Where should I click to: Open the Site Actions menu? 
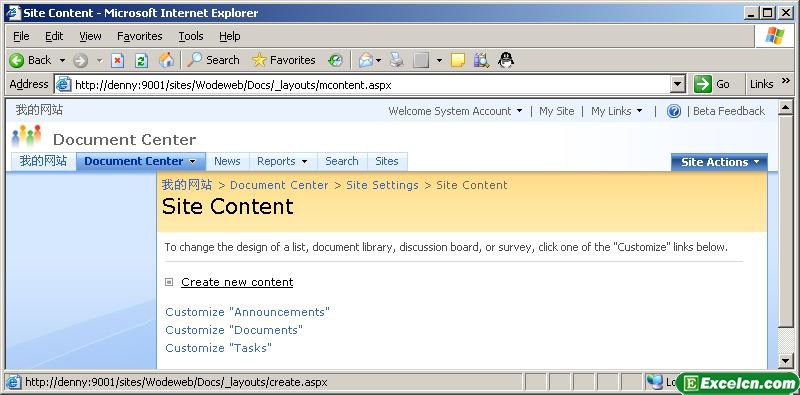(719, 162)
